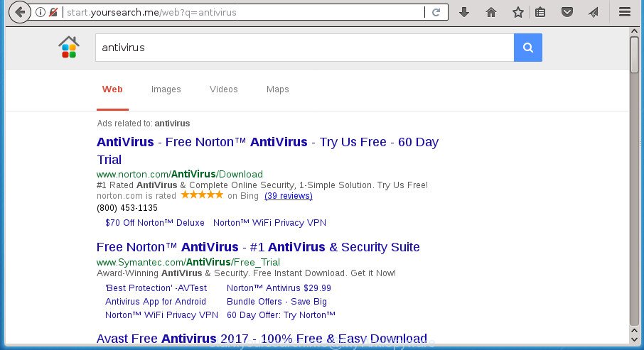
Task: Open www.norton.com/AntiVirus/Download URL
Action: pyautogui.click(x=180, y=174)
